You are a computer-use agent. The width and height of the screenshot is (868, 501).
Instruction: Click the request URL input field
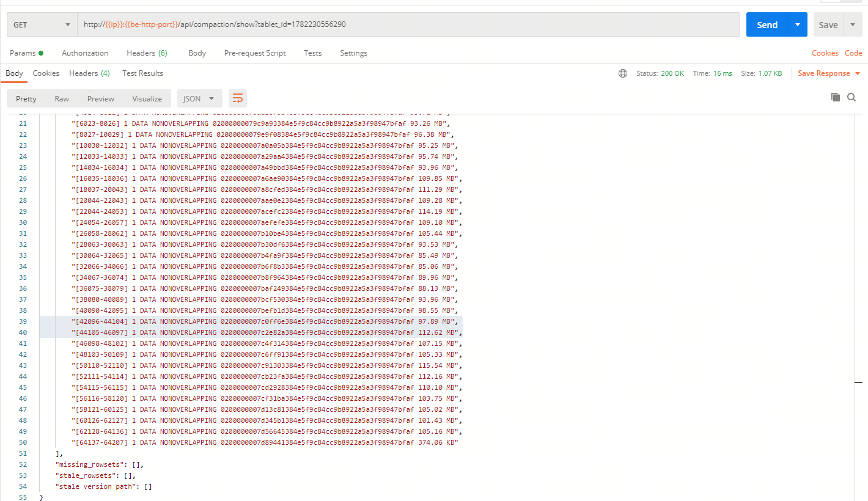coord(408,25)
